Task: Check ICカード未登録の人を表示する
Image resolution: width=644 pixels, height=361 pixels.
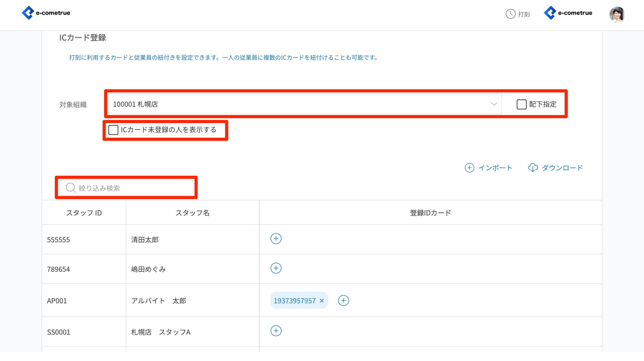Action: click(113, 130)
